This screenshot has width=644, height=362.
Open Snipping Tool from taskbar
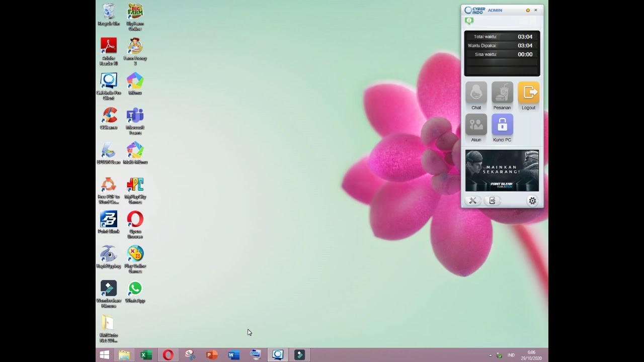[x=190, y=355]
